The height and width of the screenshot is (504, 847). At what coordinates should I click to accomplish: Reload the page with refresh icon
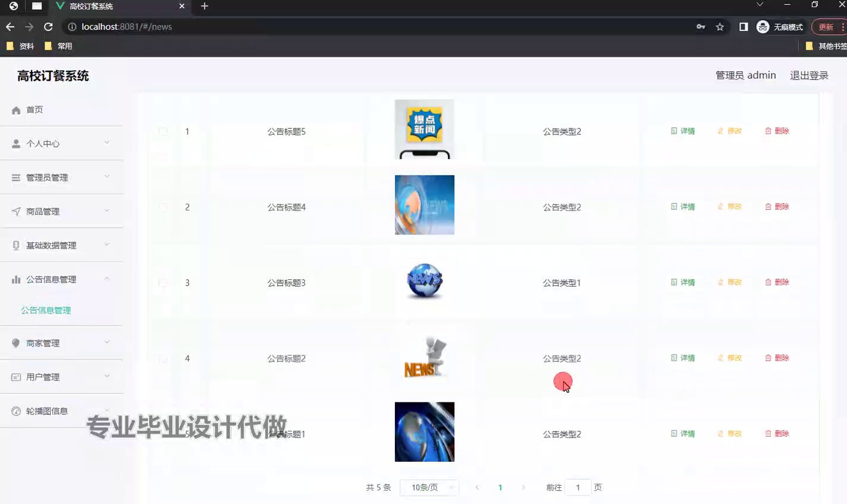pyautogui.click(x=48, y=27)
